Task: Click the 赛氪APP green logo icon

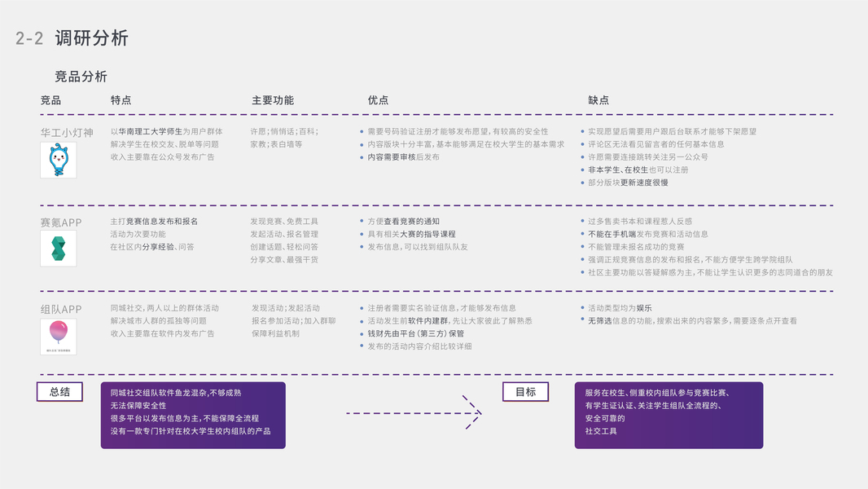Action: [x=58, y=249]
